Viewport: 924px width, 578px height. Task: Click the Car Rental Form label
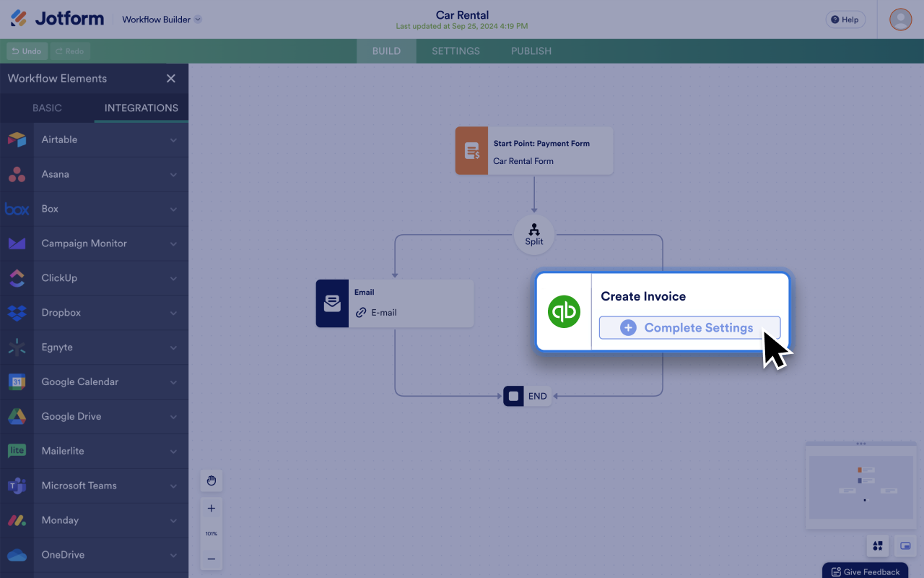coord(523,161)
